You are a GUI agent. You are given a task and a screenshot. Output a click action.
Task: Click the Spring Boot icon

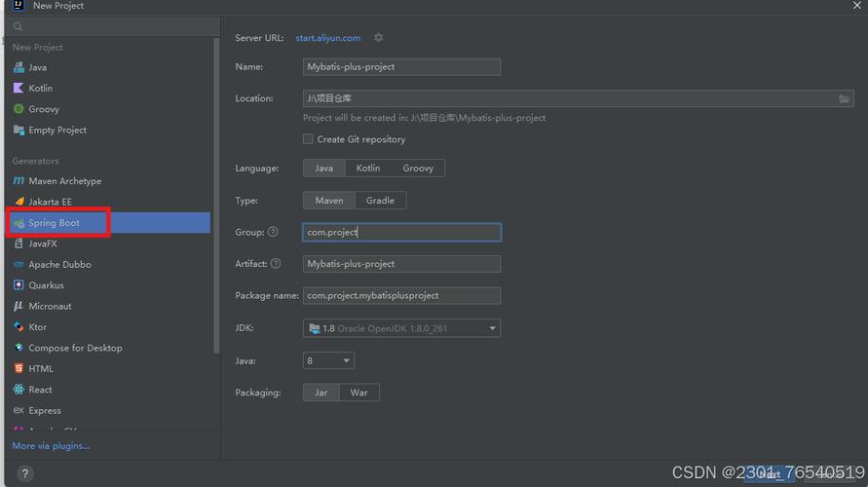pos(19,223)
